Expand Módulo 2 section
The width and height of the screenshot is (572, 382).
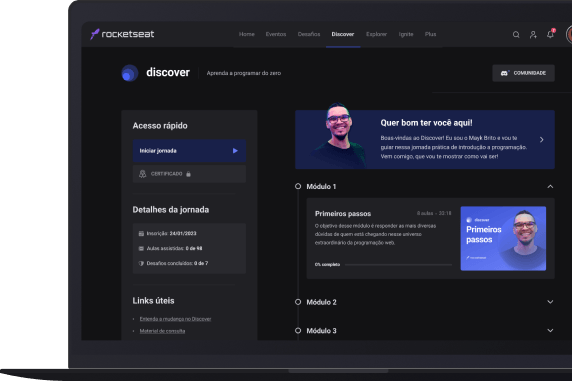point(550,302)
